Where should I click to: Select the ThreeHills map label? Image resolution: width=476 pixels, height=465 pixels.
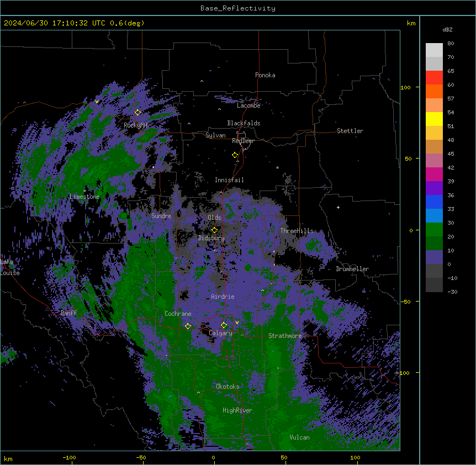click(297, 231)
